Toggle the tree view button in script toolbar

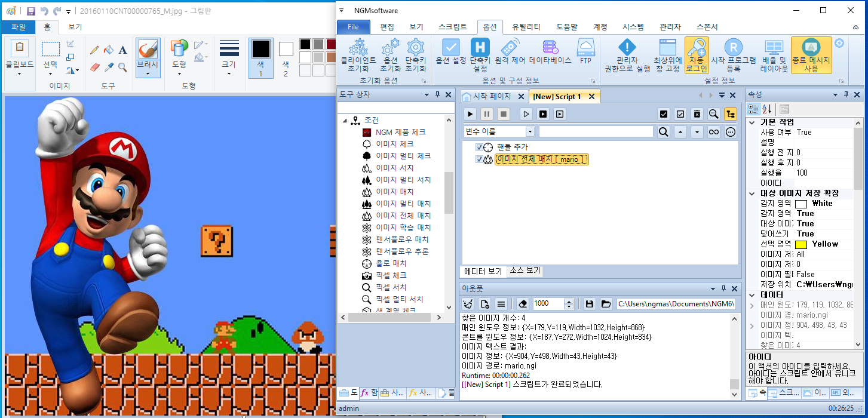(x=731, y=114)
